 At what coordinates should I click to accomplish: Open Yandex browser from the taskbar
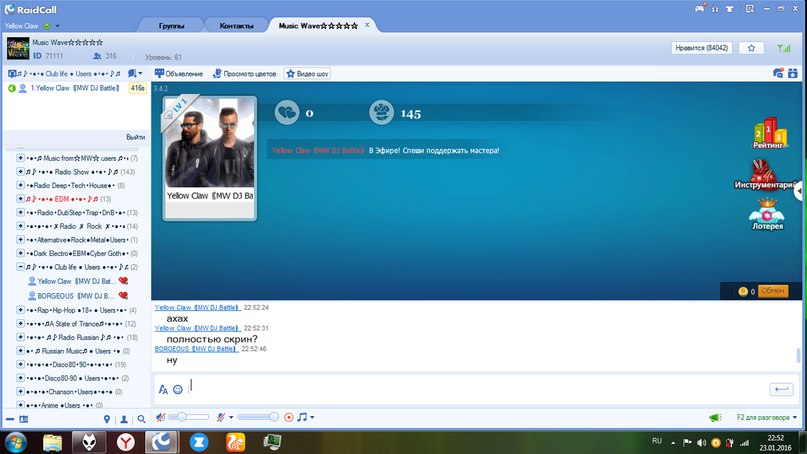pyautogui.click(x=125, y=442)
